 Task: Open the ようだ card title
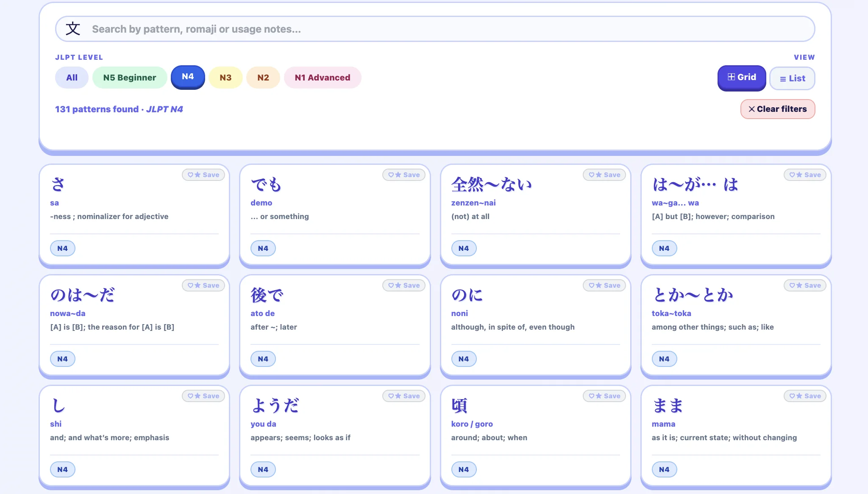275,406
